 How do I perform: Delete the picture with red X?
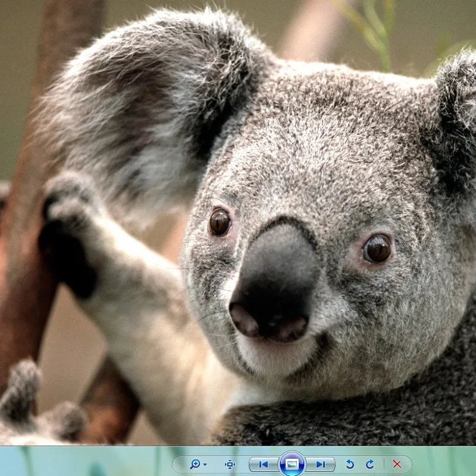point(397,464)
